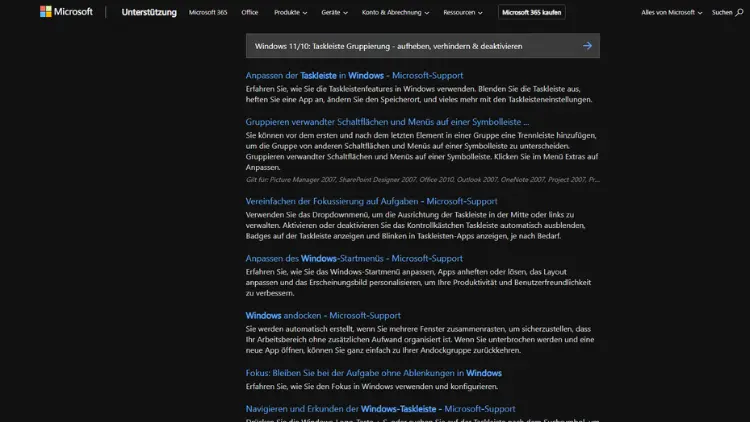Screen dimensions: 750x422
Task: Click the 'Gilt für: Picture Manager 2007' line
Action: 422,180
